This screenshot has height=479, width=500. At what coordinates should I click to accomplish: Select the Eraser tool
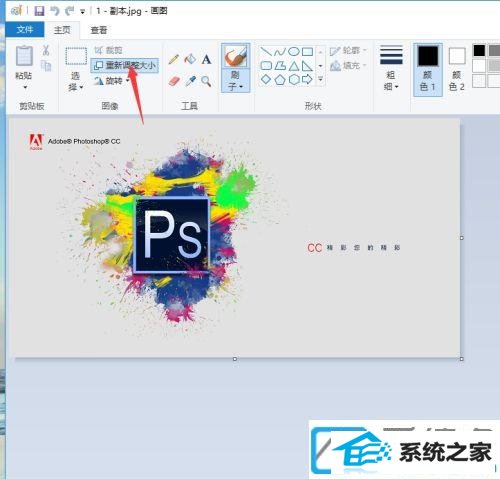click(174, 81)
